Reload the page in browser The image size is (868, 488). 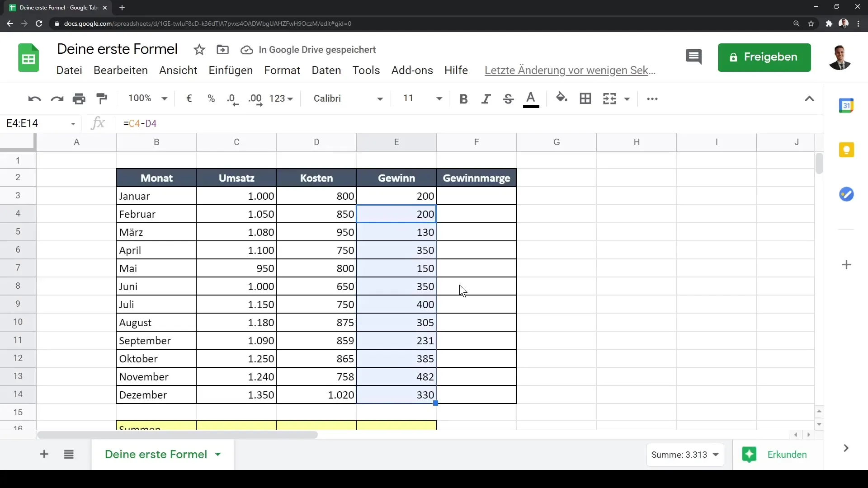[x=39, y=23]
